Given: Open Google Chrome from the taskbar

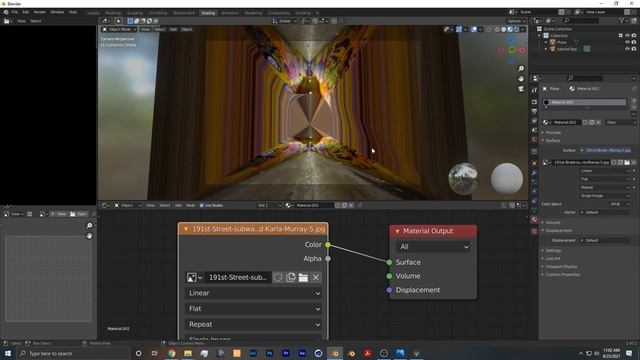Looking at the screenshot, I should (x=171, y=353).
